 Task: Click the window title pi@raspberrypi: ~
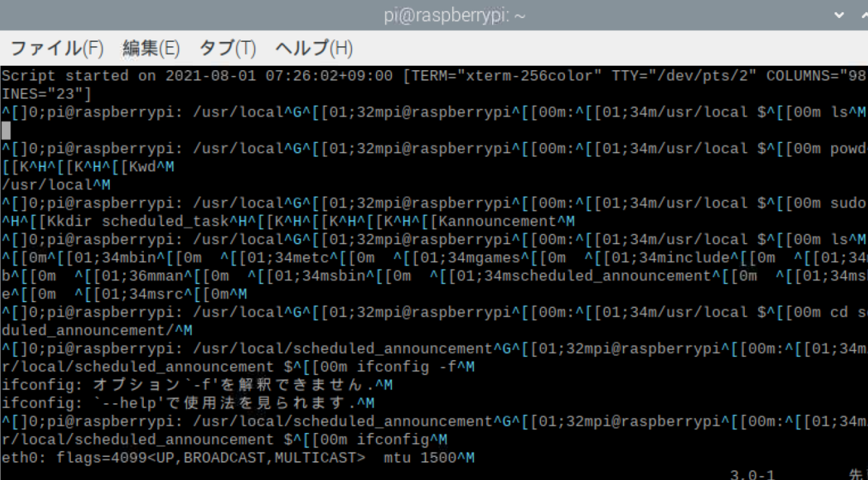455,15
